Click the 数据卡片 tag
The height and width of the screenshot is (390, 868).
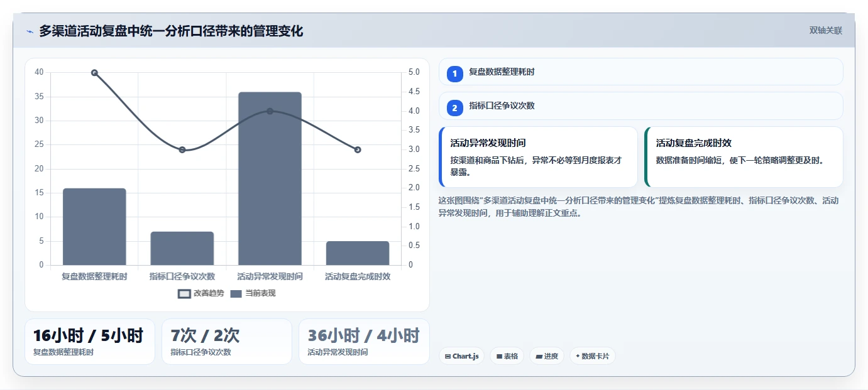(x=592, y=356)
